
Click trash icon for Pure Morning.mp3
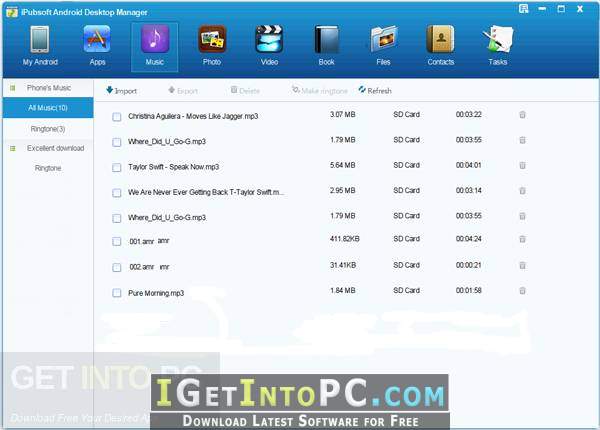[522, 291]
